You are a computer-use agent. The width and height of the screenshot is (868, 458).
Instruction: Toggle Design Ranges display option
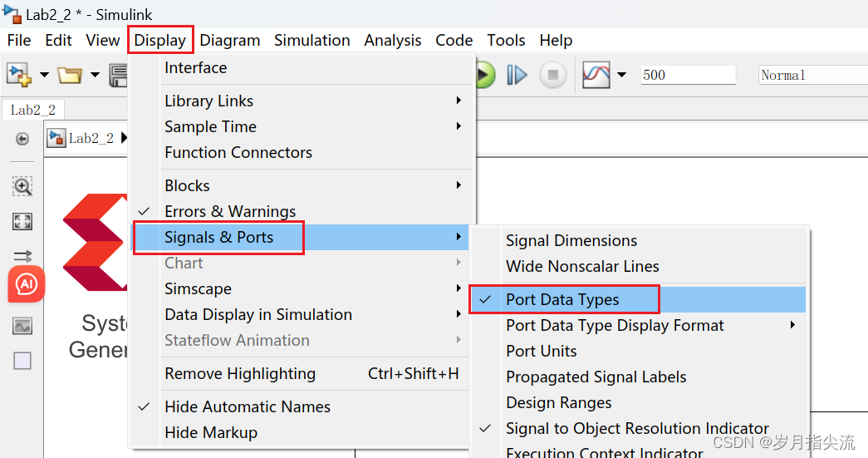click(640, 402)
